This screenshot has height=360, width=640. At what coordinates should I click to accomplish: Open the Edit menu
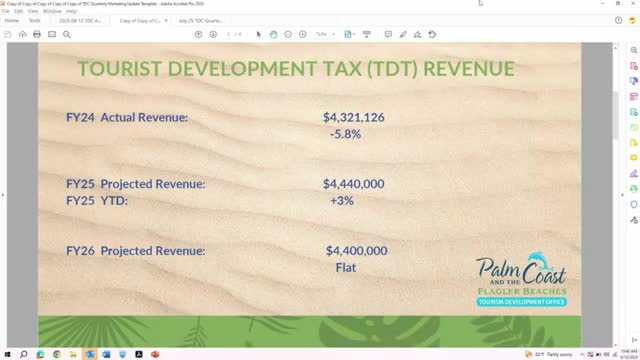pyautogui.click(x=18, y=11)
